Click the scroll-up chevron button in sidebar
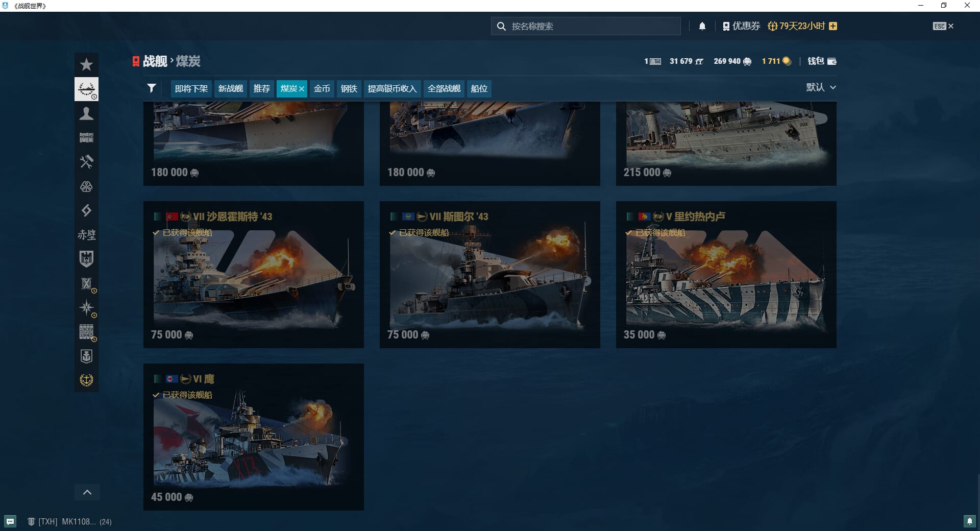 coord(87,492)
